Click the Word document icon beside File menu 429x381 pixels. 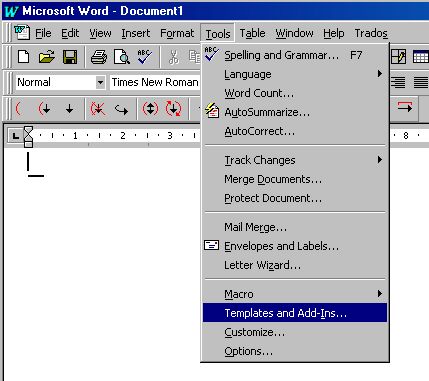22,33
